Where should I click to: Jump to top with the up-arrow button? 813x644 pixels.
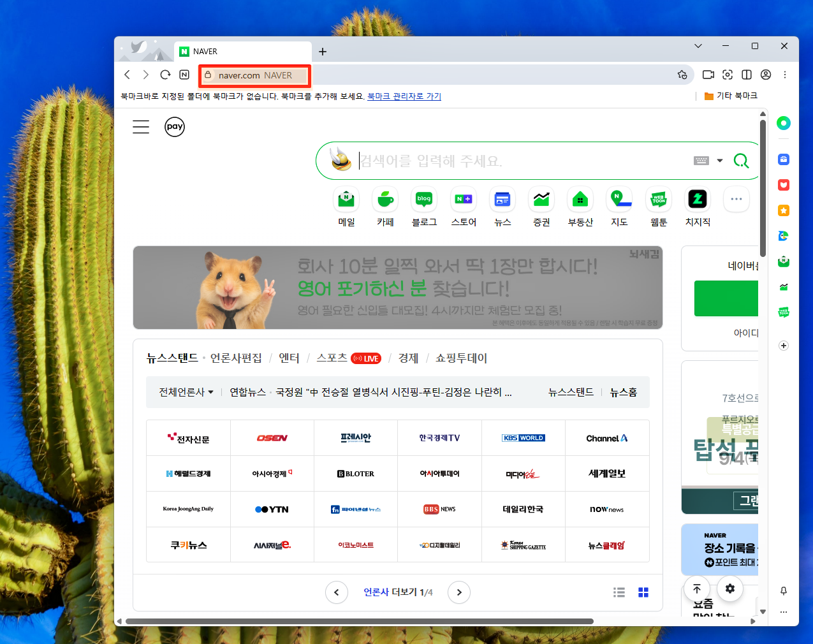click(x=697, y=589)
